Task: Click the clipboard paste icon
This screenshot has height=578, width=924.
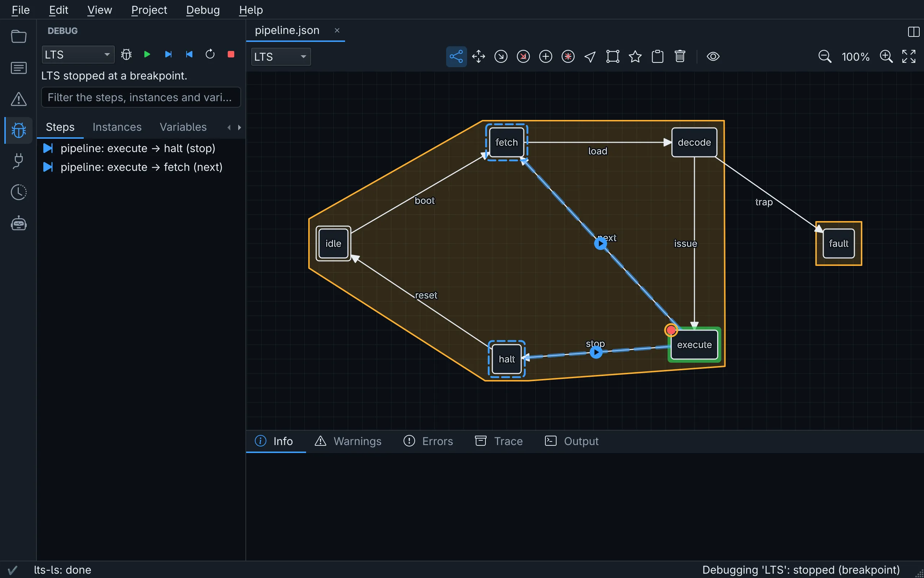Action: pos(658,57)
